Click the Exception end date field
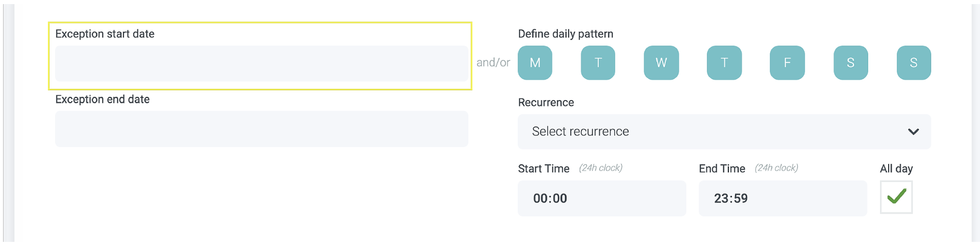This screenshot has width=980, height=245. pos(261,129)
